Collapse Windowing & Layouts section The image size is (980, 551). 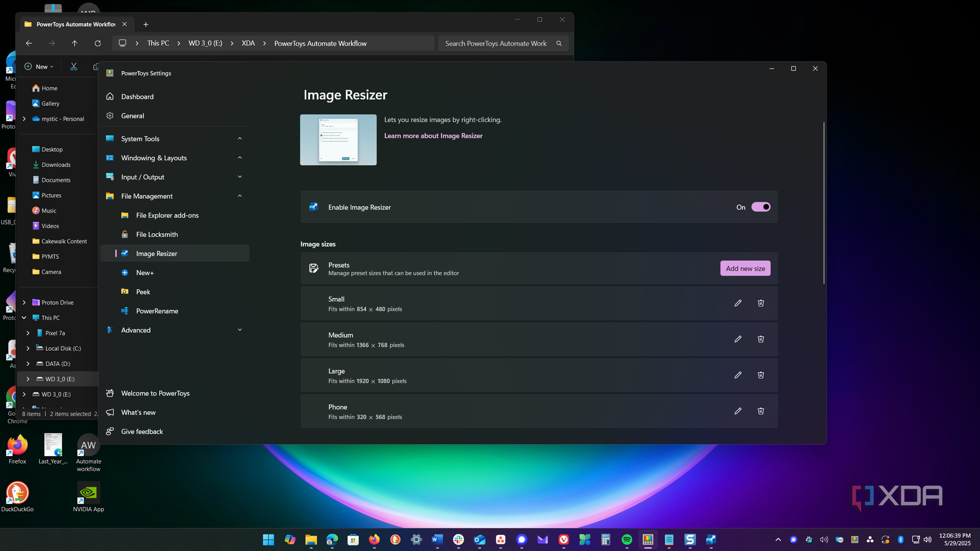240,158
